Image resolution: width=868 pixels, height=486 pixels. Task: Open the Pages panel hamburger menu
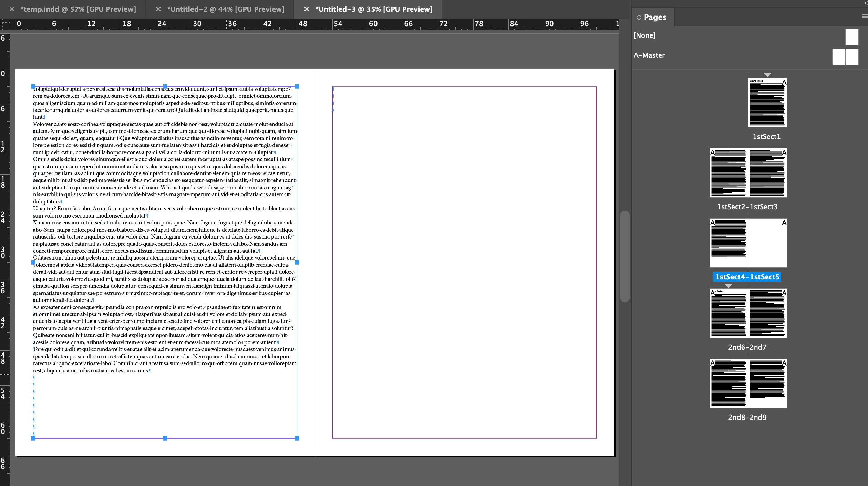[x=865, y=17]
